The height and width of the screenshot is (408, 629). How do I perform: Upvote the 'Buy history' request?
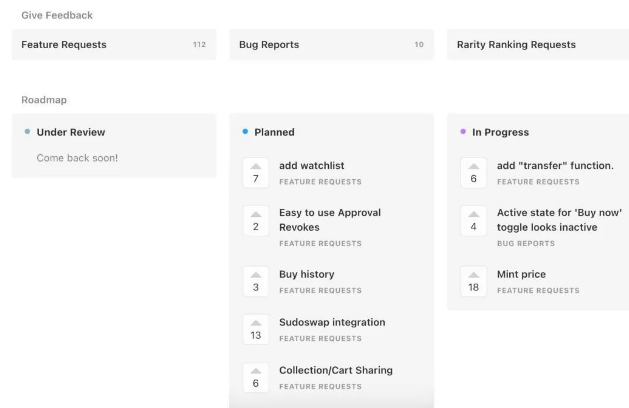256,282
